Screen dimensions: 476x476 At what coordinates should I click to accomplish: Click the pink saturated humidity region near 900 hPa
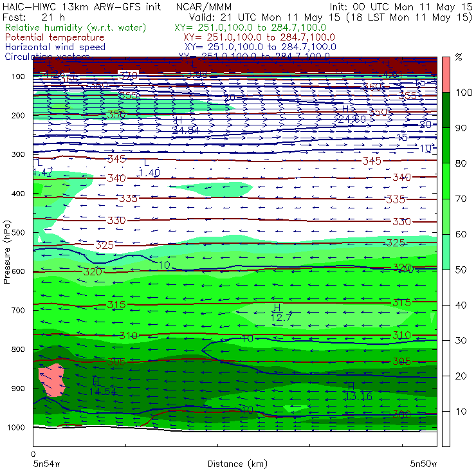pos(52,380)
